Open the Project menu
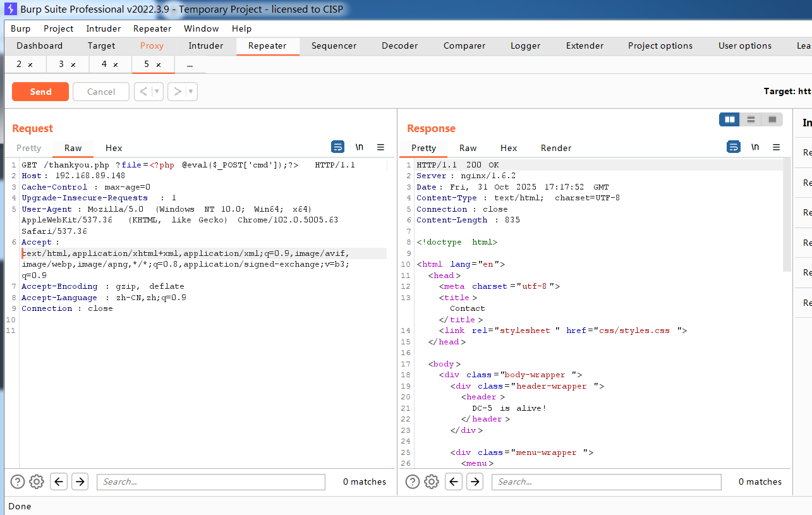 pos(58,28)
